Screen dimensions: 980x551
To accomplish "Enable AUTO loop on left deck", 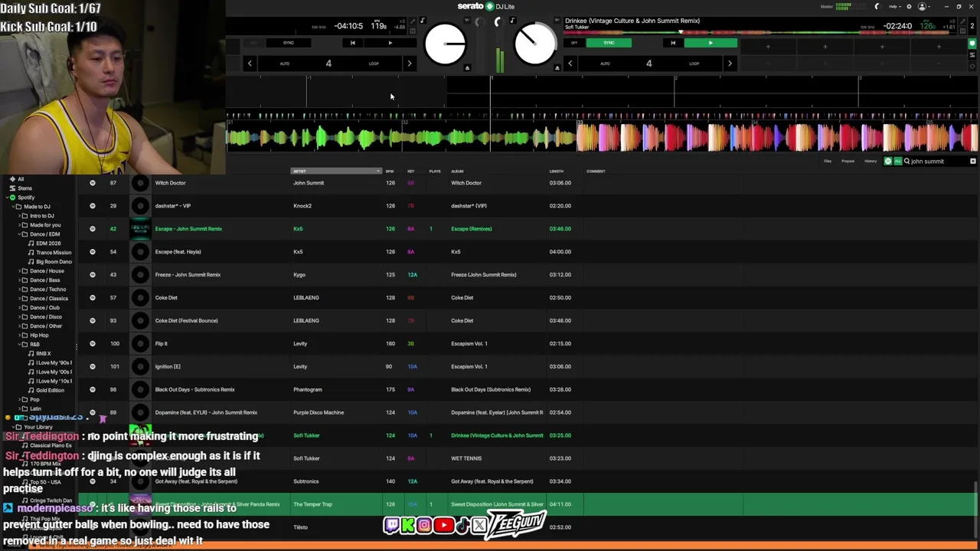I will tap(285, 64).
